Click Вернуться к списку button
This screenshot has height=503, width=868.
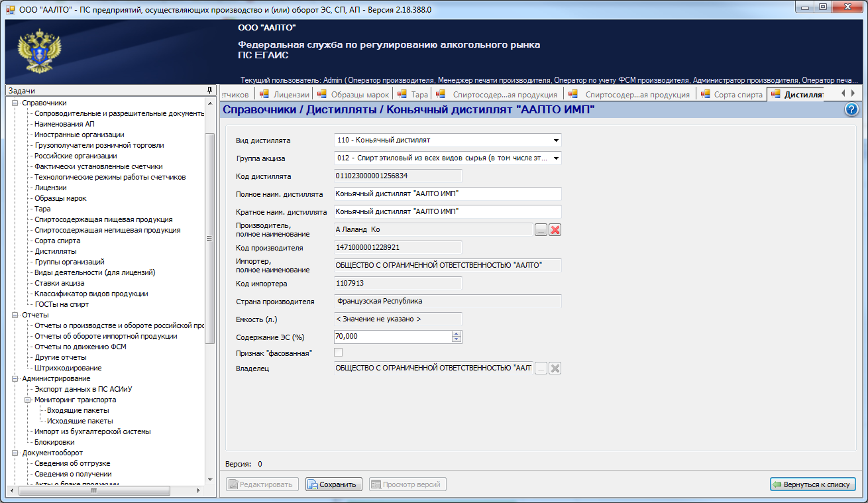pos(813,484)
